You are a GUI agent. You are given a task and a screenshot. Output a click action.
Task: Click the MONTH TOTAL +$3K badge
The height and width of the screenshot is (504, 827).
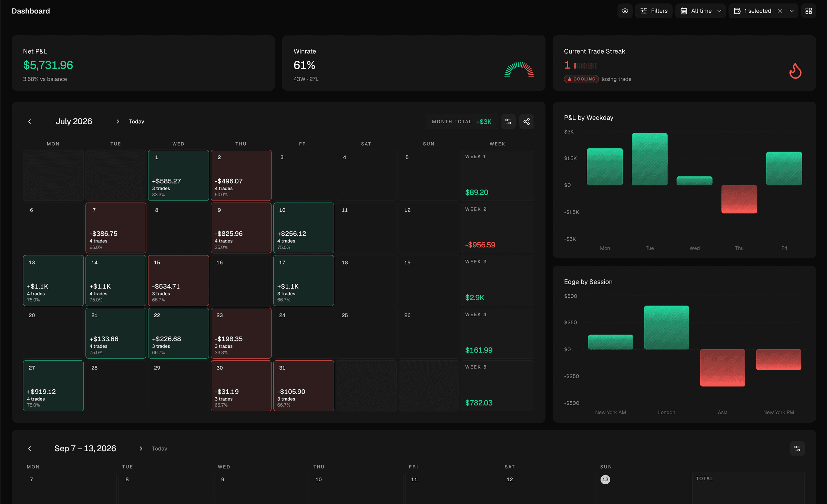coord(461,122)
